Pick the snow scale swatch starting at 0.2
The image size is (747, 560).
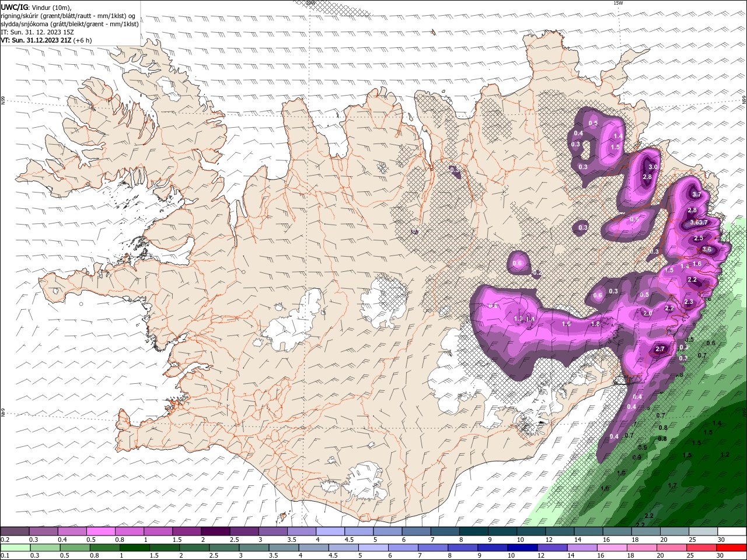(15, 531)
